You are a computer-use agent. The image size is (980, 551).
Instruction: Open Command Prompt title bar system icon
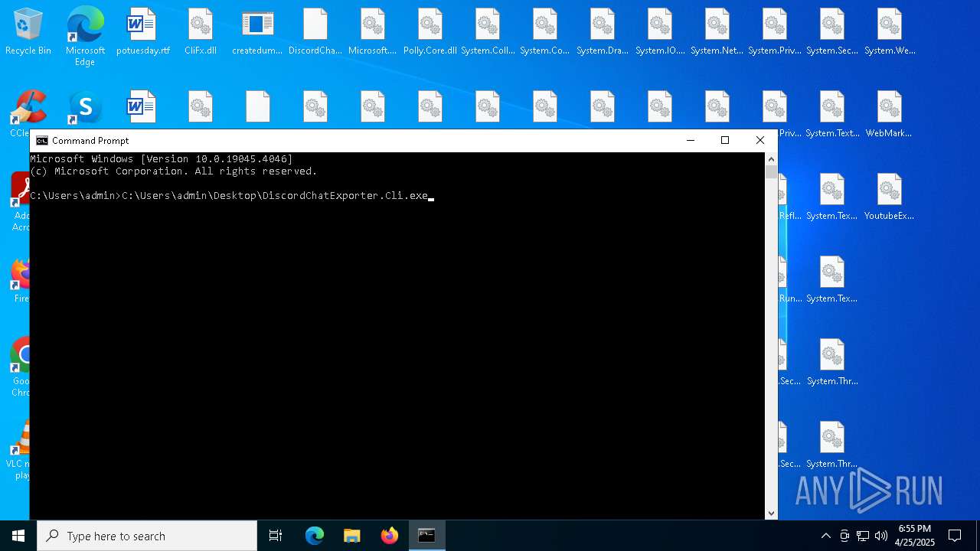click(42, 141)
